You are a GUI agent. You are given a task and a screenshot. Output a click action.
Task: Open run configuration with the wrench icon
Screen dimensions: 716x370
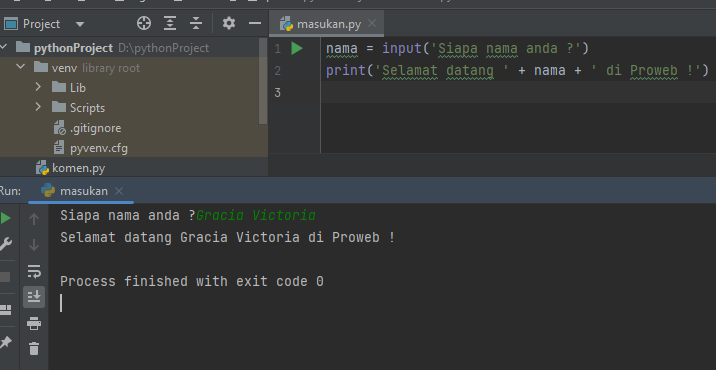pyautogui.click(x=5, y=244)
